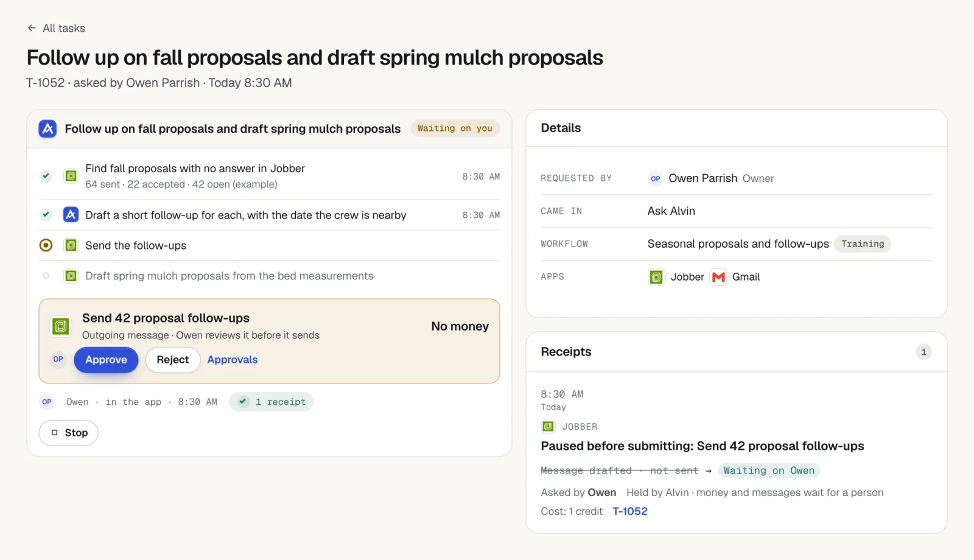Select the in-progress marker for Send the follow-ups
This screenshot has width=974, height=560.
[x=46, y=245]
